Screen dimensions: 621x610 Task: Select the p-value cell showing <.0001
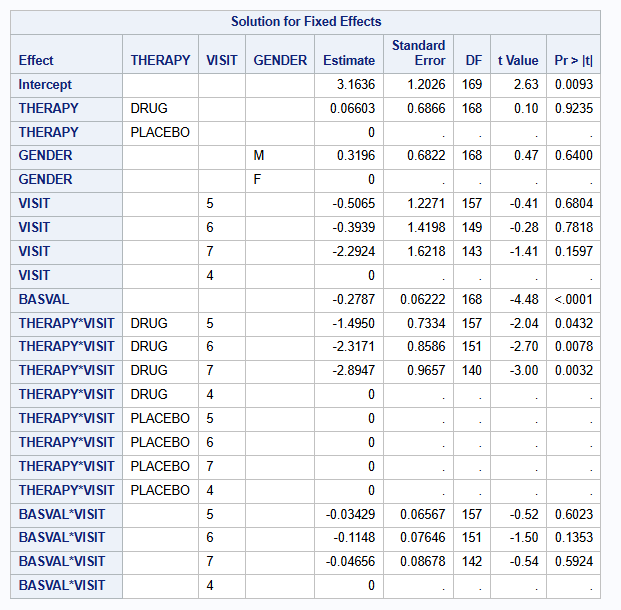(574, 299)
